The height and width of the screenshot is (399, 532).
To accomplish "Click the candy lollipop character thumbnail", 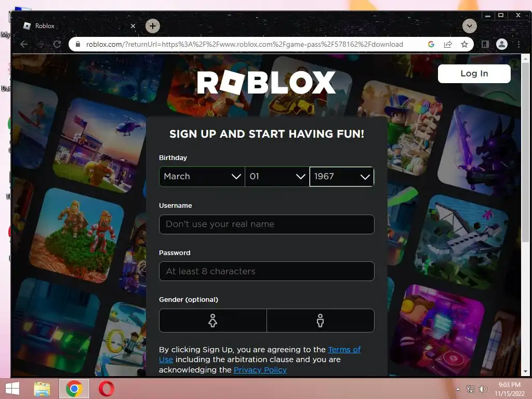I will tap(401, 127).
